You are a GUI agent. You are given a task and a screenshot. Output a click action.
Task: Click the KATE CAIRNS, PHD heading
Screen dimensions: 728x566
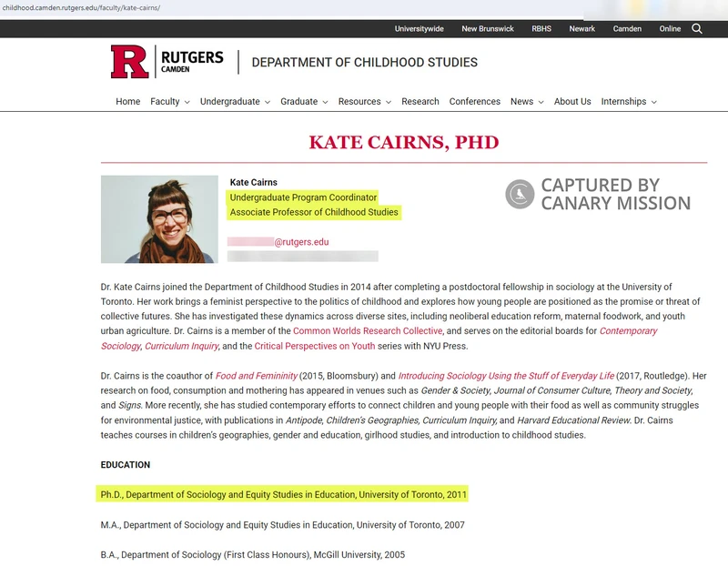click(404, 142)
